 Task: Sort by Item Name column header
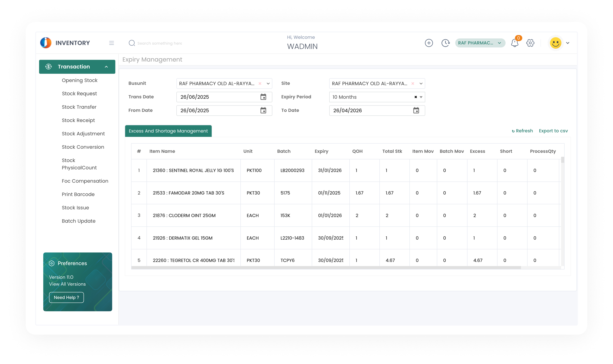162,151
